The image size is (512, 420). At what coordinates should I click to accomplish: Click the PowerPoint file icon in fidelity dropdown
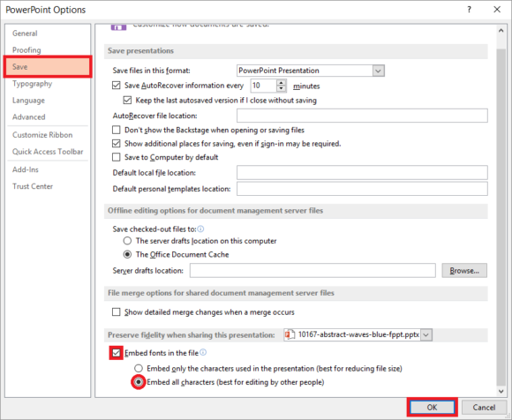click(x=290, y=334)
